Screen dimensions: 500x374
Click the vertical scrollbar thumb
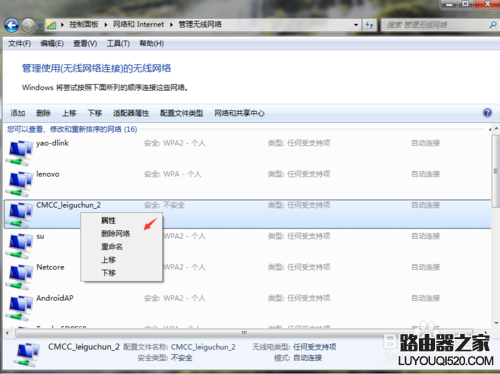[496, 171]
